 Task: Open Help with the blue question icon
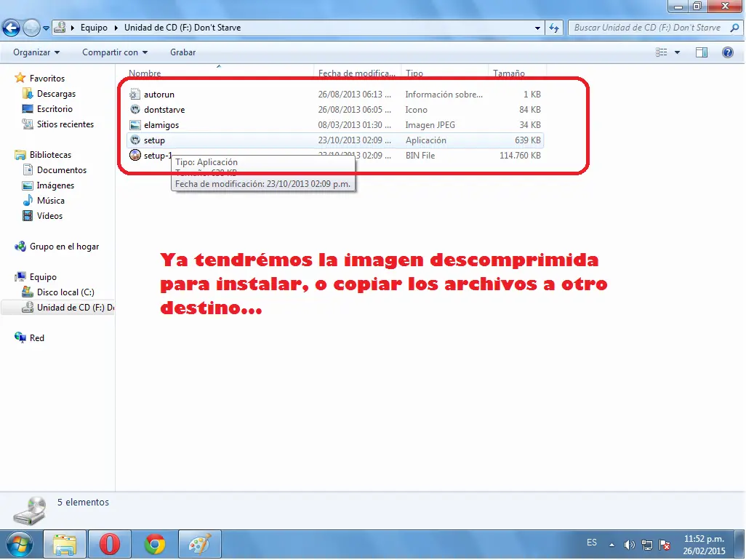[727, 52]
